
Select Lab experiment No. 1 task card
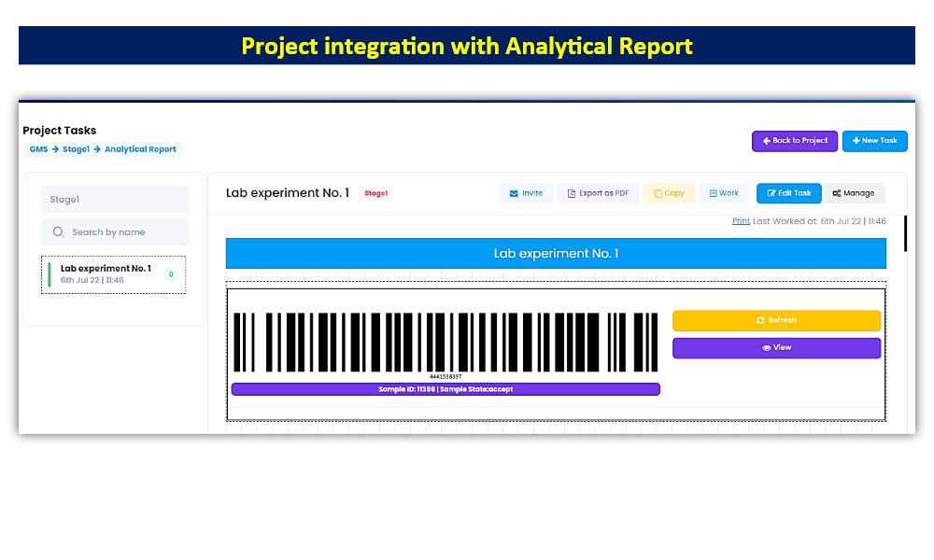tap(113, 274)
